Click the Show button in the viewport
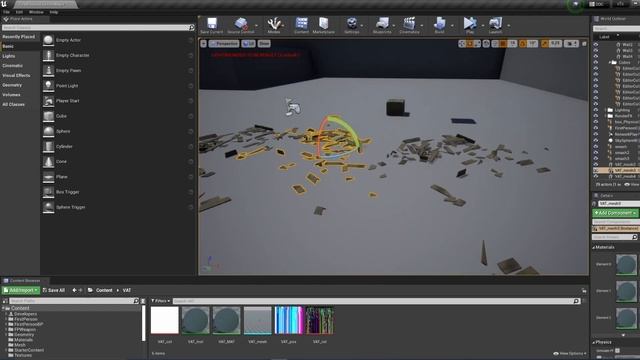This screenshot has width=640, height=360. pos(264,43)
